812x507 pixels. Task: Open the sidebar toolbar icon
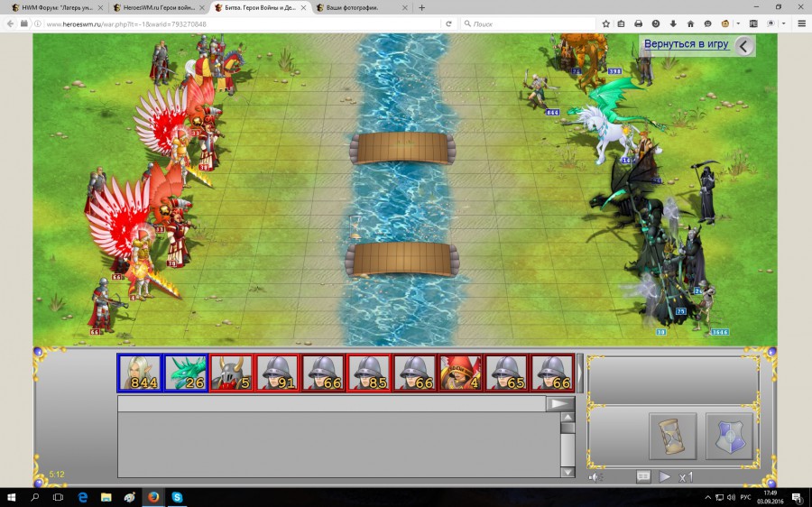(x=753, y=23)
